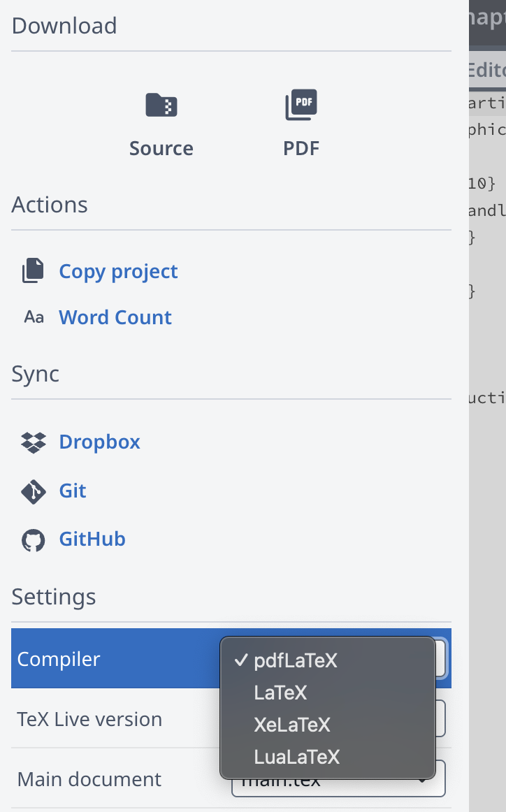Download the project Source zip icon
The height and width of the screenshot is (812, 506).
(161, 105)
